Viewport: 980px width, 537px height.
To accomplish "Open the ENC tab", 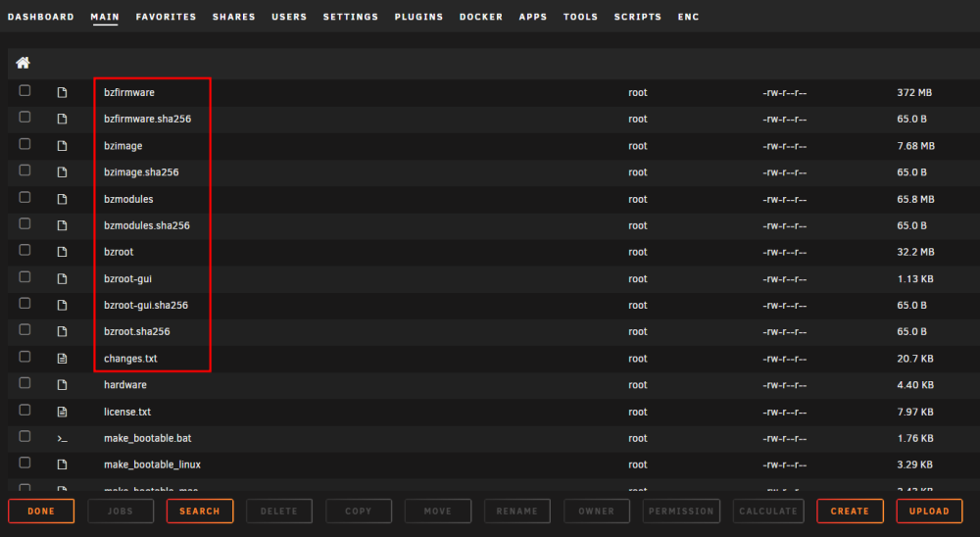I will (688, 17).
